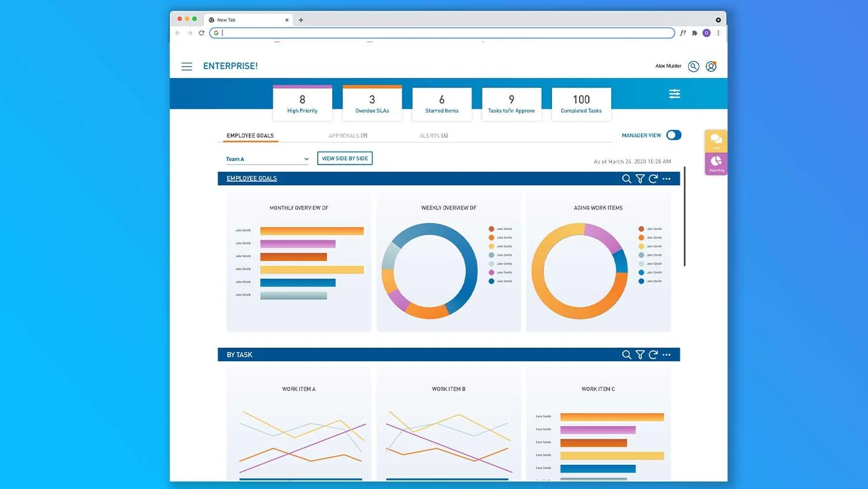Search within the Employee Goals panel
This screenshot has height=489, width=868.
[626, 179]
